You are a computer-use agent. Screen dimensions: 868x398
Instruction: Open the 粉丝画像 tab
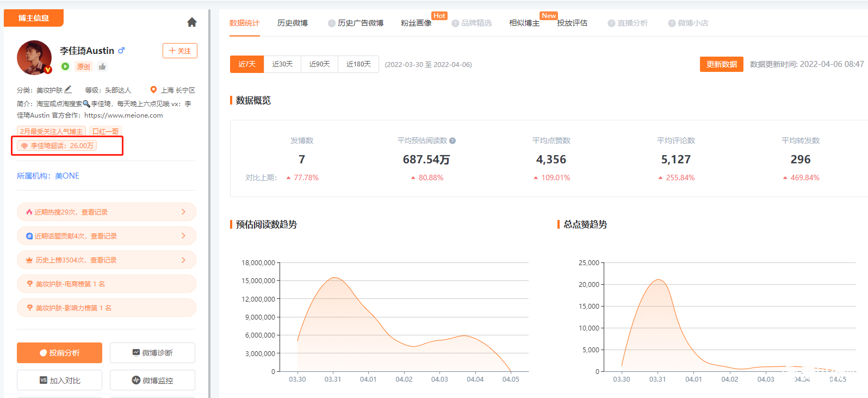(x=416, y=23)
